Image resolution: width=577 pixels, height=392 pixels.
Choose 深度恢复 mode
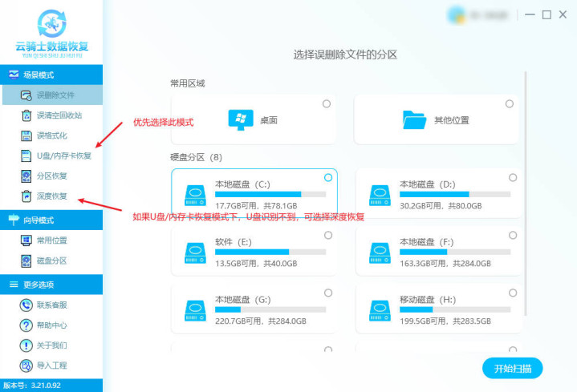coord(51,196)
